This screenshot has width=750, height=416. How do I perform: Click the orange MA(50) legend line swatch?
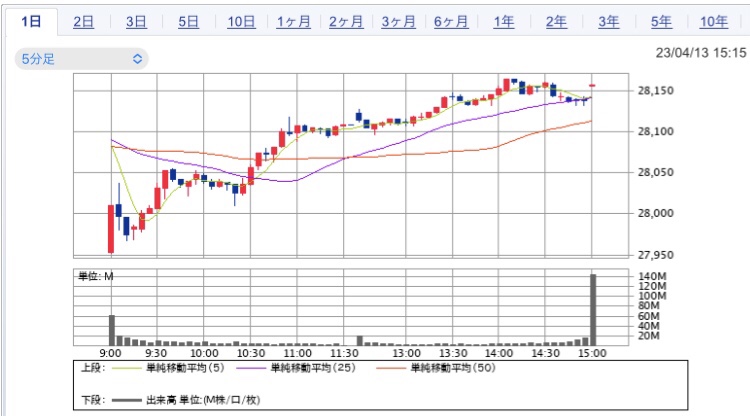pyautogui.click(x=391, y=368)
